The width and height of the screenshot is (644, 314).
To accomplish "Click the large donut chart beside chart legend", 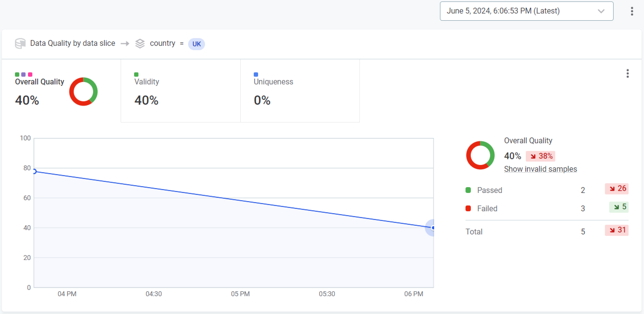I will pos(480,155).
